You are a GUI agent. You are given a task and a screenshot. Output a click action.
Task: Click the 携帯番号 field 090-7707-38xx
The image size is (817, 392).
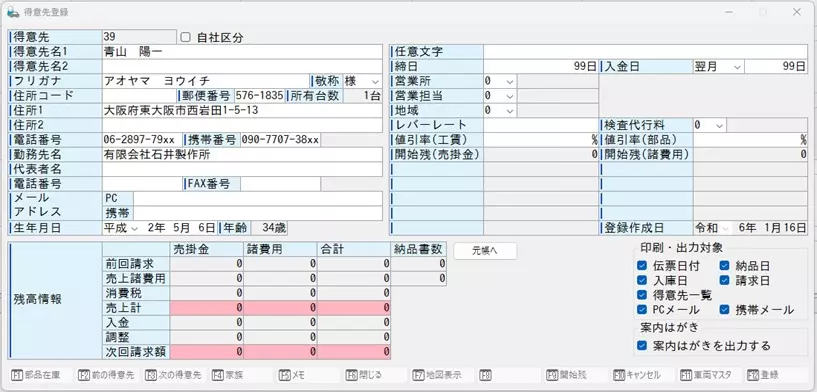[280, 140]
